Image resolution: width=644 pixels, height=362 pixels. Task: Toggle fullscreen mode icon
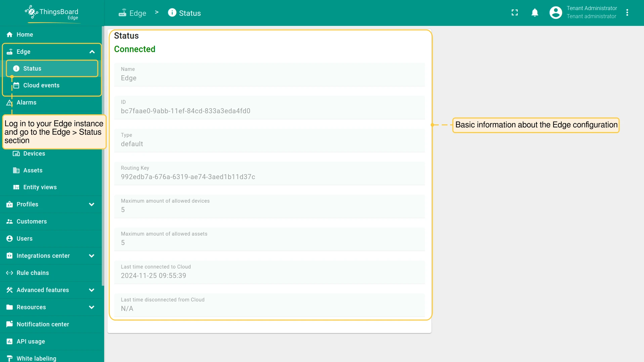coord(514,13)
